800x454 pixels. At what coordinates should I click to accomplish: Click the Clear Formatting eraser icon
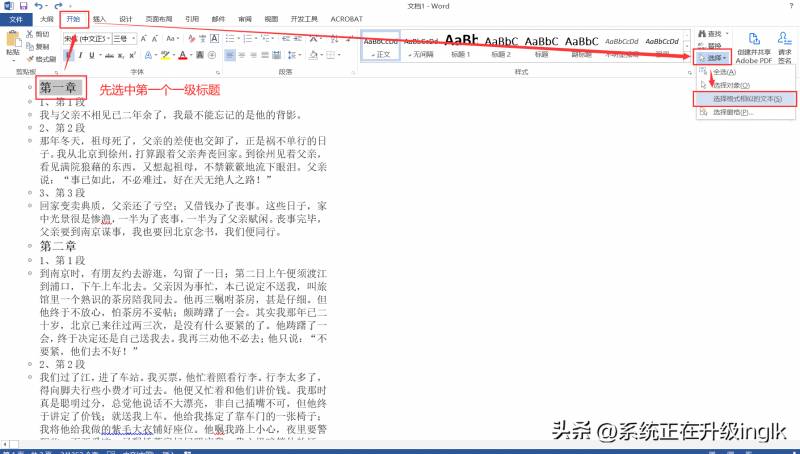[x=192, y=39]
